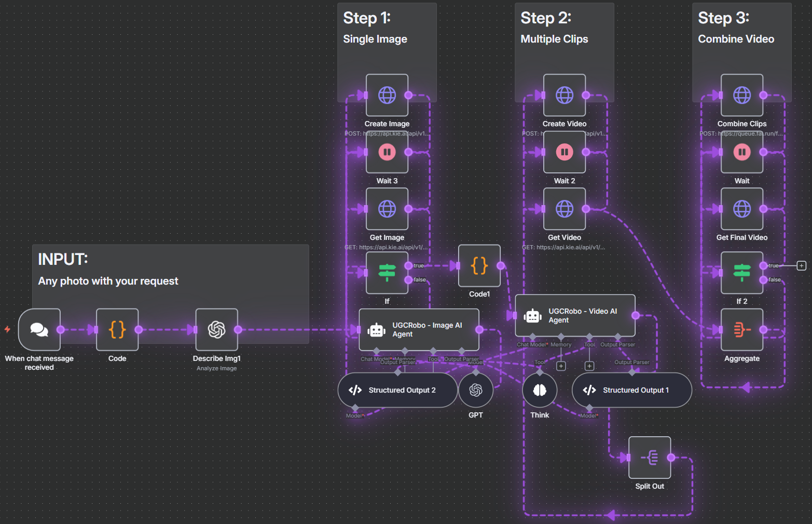Open the GPT chat model node
Image resolution: width=812 pixels, height=524 pixels.
pos(475,390)
